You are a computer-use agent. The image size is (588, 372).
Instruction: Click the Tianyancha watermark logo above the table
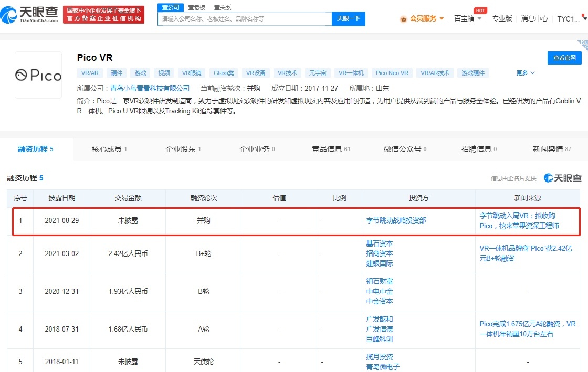coord(562,178)
